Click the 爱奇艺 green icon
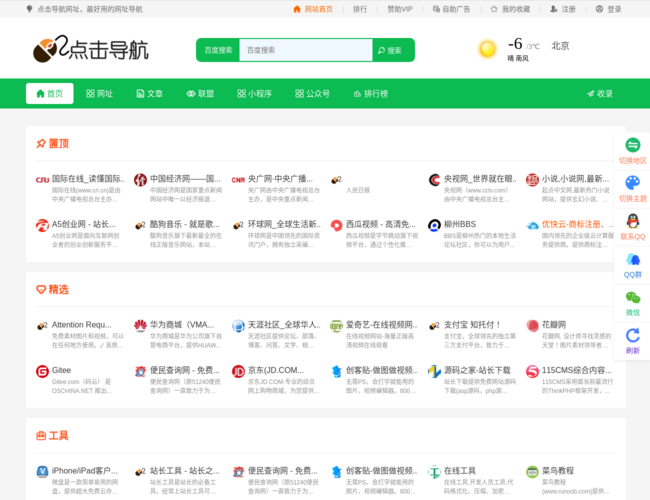 point(336,325)
